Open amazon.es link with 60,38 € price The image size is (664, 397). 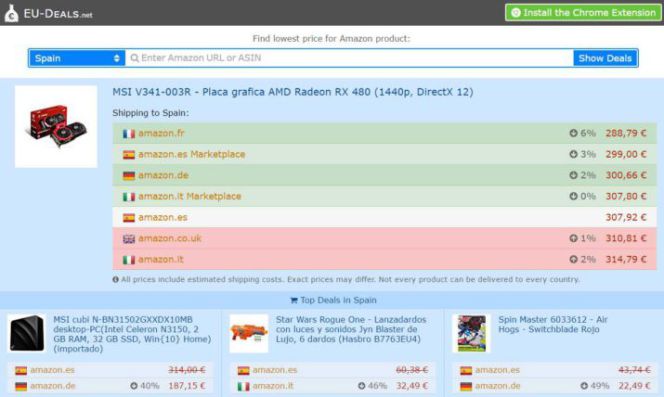coord(275,370)
